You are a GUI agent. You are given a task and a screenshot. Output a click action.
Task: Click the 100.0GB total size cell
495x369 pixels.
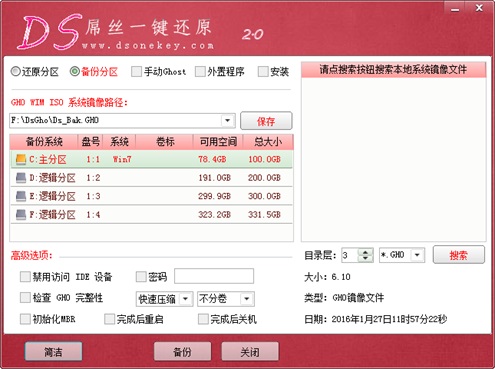[264, 159]
